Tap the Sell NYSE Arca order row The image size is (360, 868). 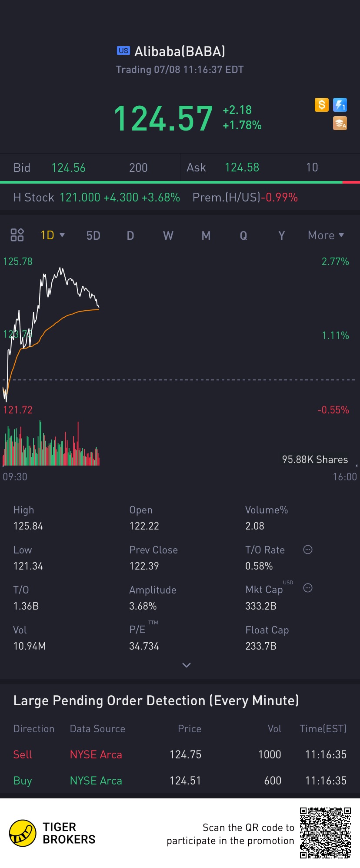180,754
